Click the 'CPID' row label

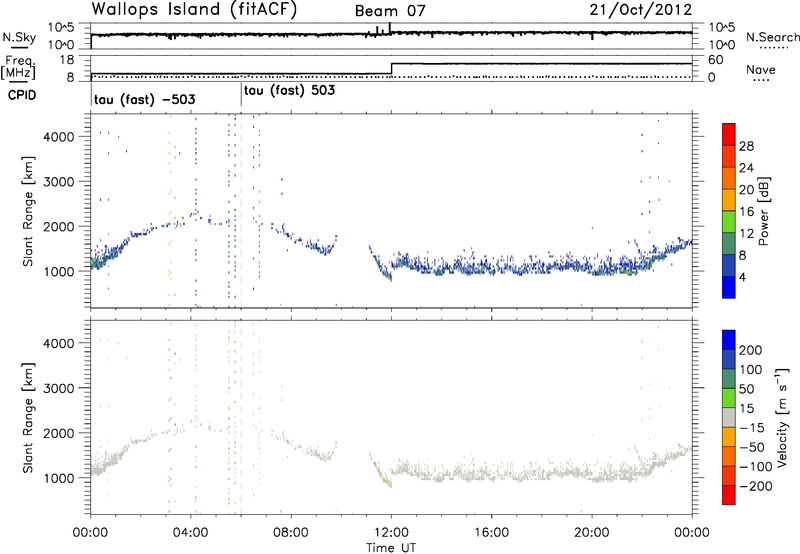pyautogui.click(x=22, y=95)
